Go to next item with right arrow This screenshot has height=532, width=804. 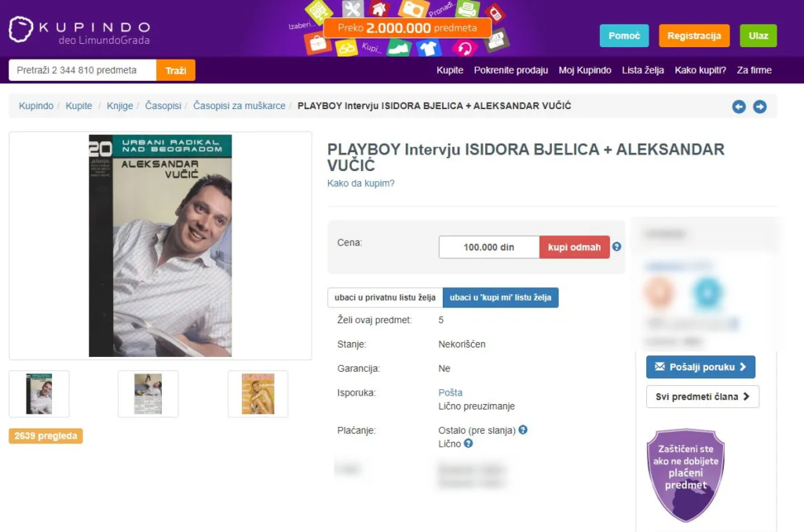tap(760, 107)
